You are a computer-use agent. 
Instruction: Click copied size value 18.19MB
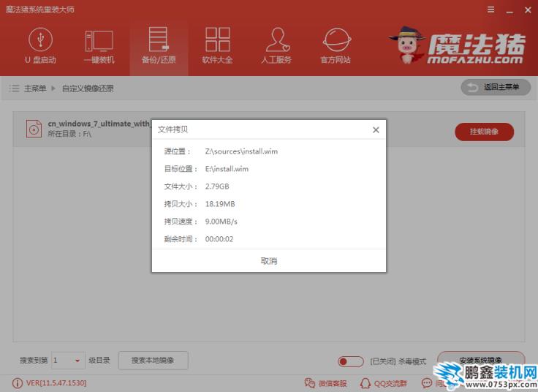220,204
